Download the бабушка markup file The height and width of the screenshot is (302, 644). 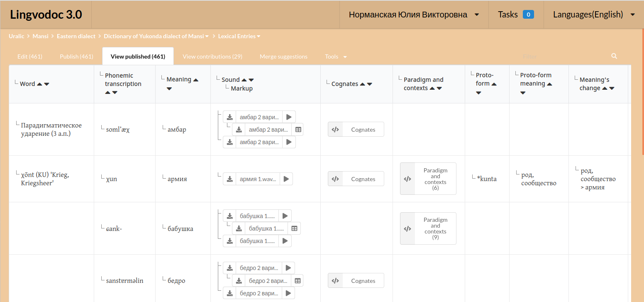click(239, 228)
